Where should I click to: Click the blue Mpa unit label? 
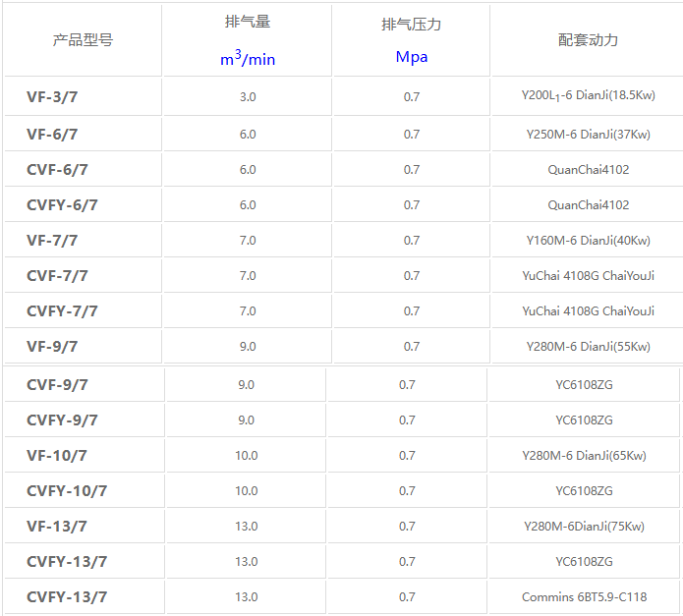tap(411, 57)
